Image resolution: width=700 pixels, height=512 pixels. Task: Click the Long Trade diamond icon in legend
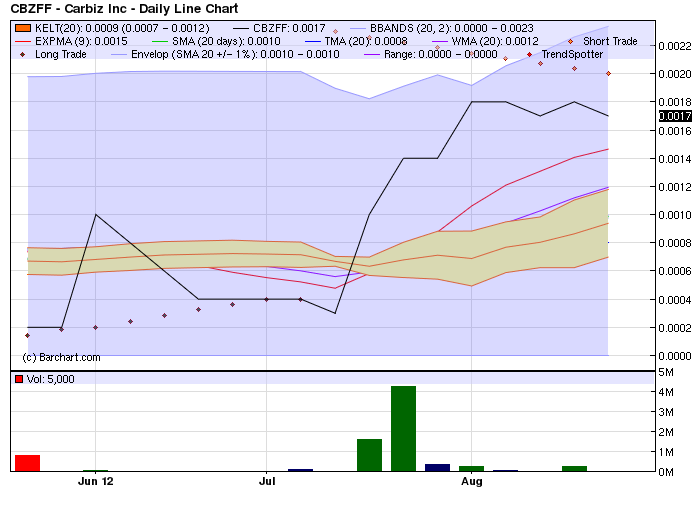pos(23,54)
